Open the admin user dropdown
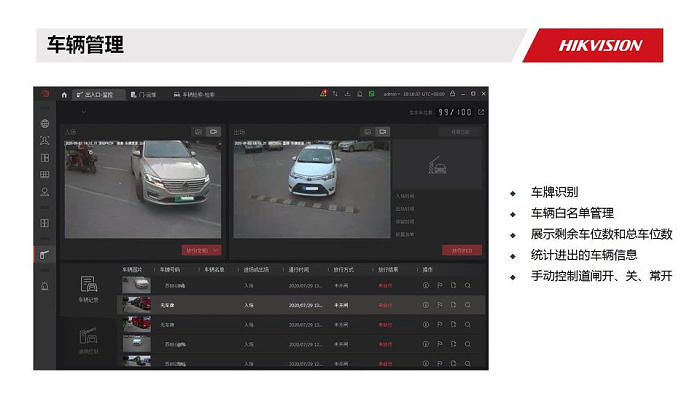Image resolution: width=700 pixels, height=393 pixels. (392, 94)
